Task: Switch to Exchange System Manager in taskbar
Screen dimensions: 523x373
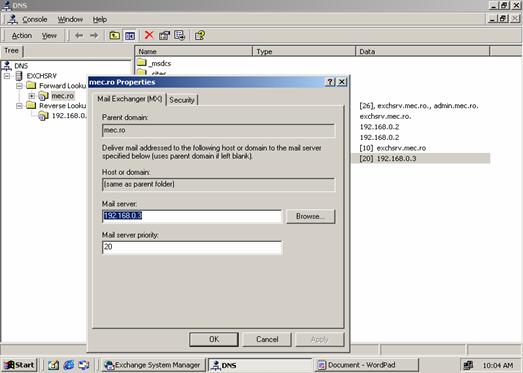Action: click(x=153, y=365)
